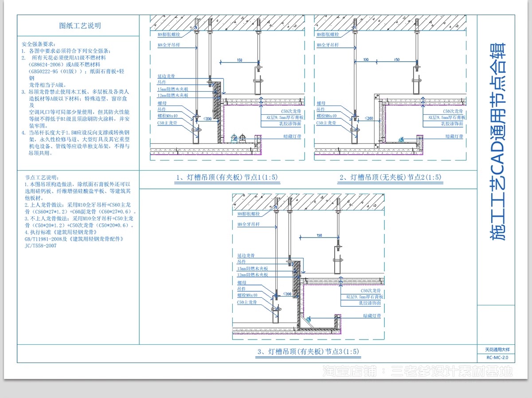The width and height of the screenshot is (532, 398).
Task: Click 'C50主龙骨' label in node 2
Action: click(326, 123)
